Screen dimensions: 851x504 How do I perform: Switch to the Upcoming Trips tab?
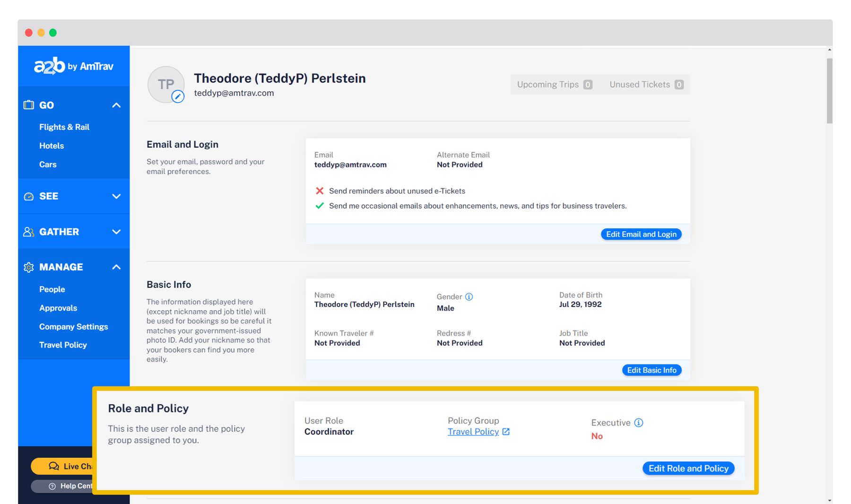[x=553, y=84]
